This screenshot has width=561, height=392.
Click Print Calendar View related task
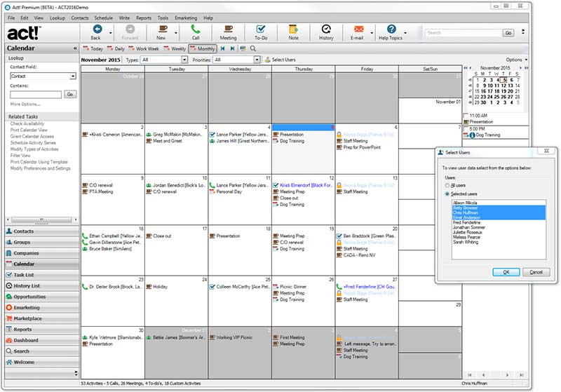tap(29, 130)
